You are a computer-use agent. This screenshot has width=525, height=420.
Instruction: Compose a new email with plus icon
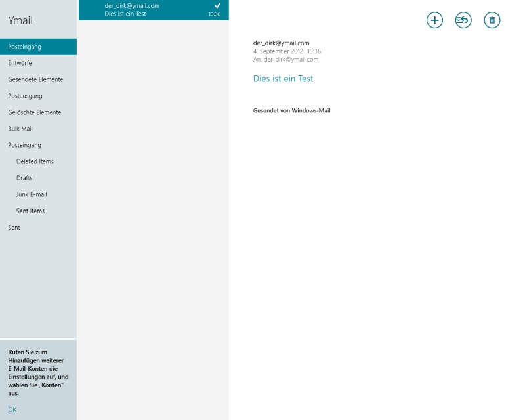coord(434,20)
